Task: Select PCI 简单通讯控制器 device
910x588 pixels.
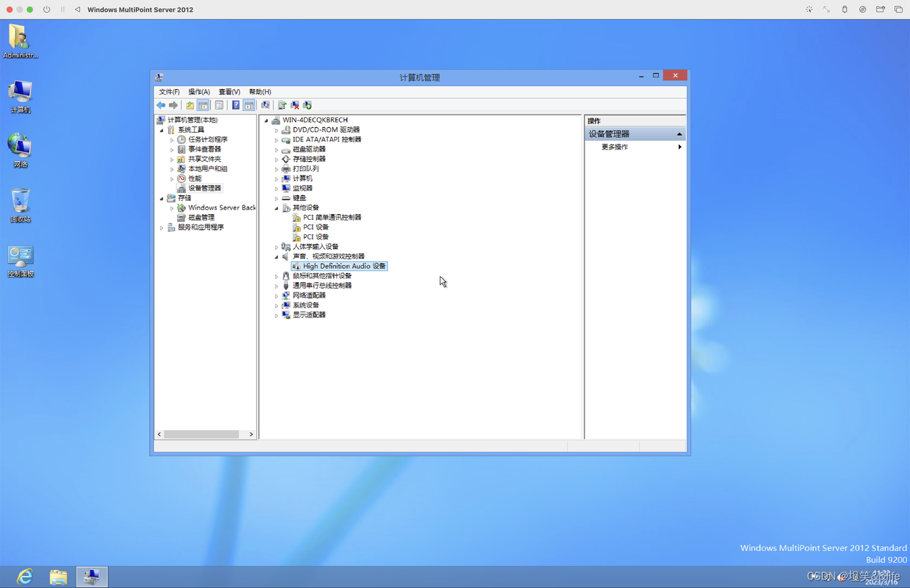Action: [332, 217]
